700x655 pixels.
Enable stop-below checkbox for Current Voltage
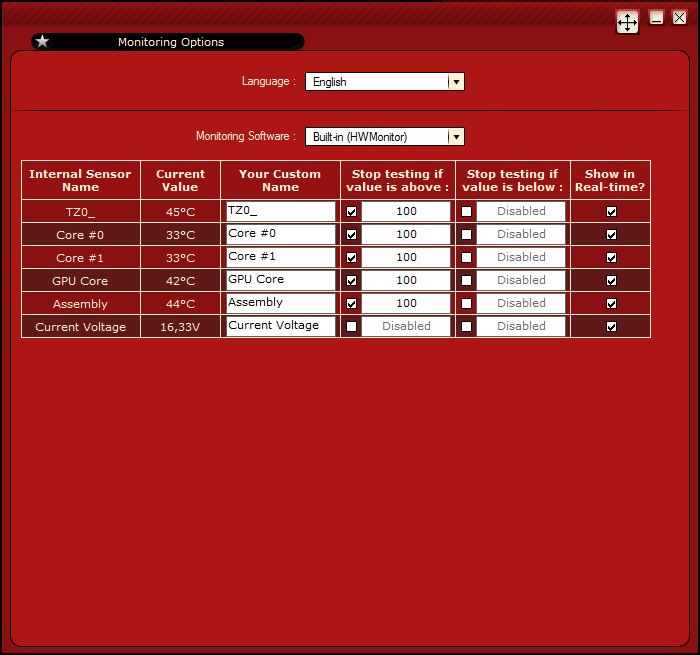[x=466, y=326]
